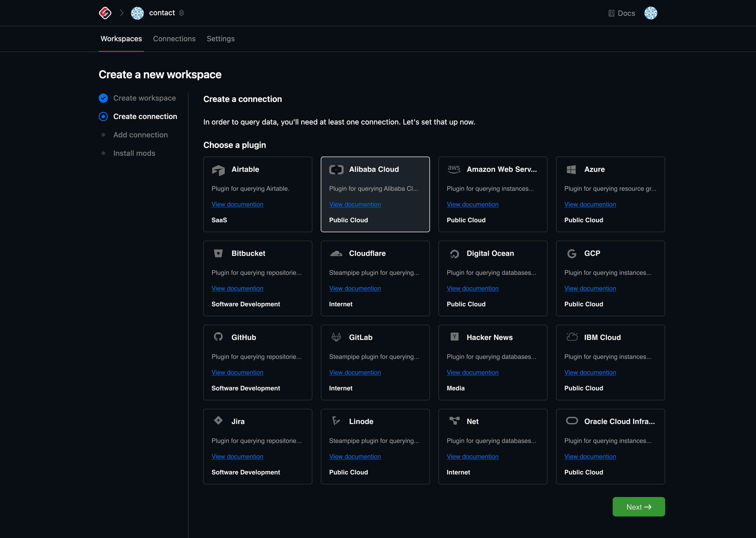Open GCP View documention link
Screen dimensions: 756x538
coord(590,288)
